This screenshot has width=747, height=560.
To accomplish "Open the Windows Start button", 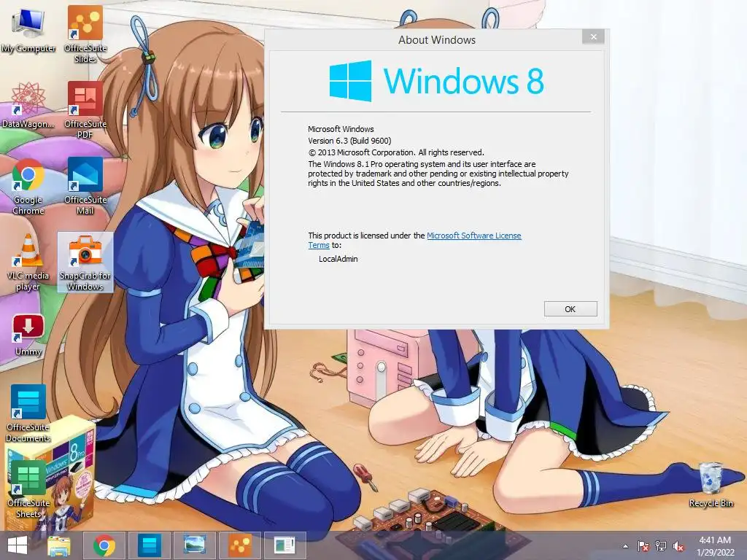I will (x=18, y=545).
